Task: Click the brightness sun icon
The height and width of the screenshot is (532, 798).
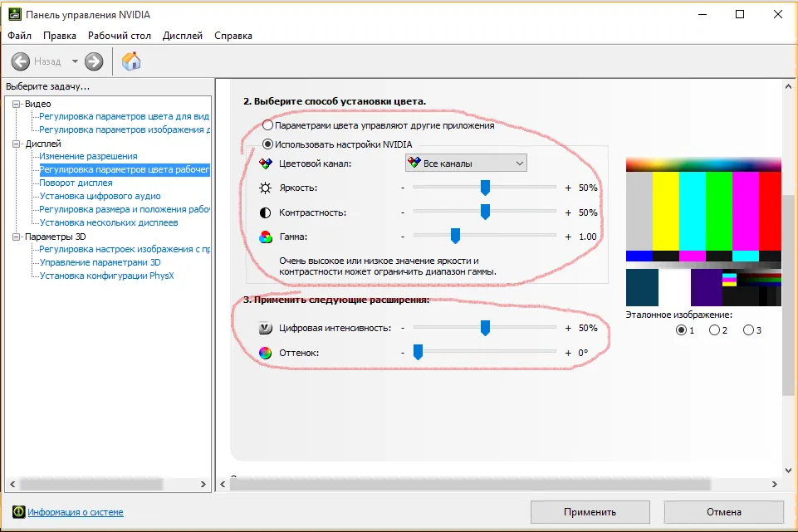Action: [x=265, y=188]
